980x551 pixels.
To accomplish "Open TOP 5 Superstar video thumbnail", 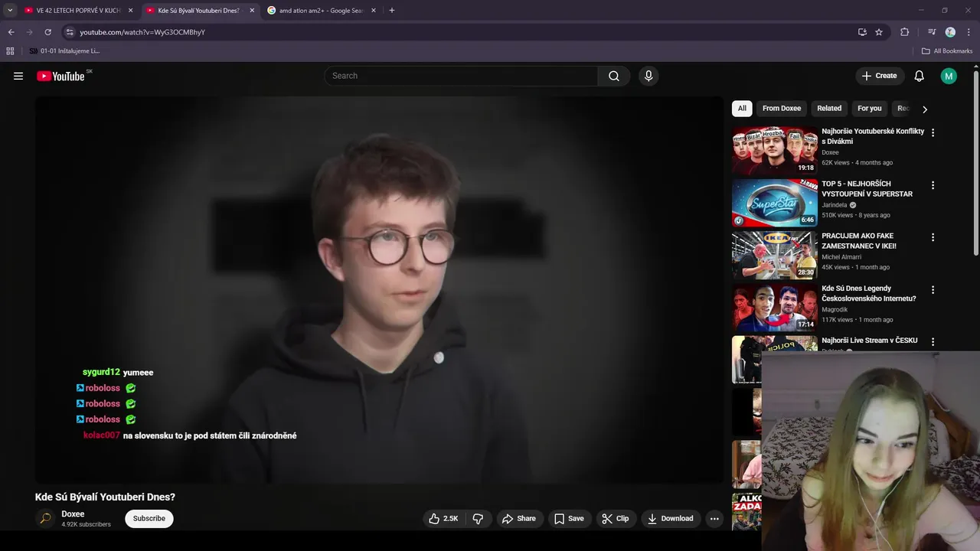I will click(x=774, y=204).
